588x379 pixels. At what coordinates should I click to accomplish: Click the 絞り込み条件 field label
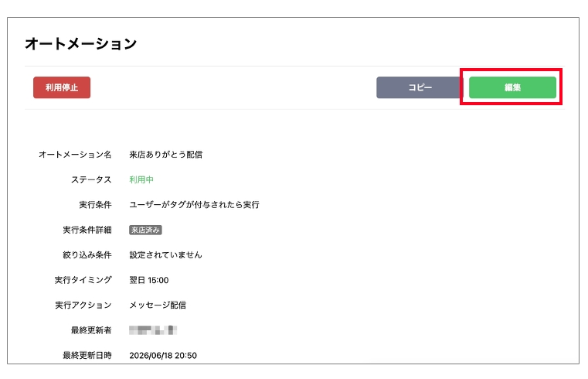[87, 255]
